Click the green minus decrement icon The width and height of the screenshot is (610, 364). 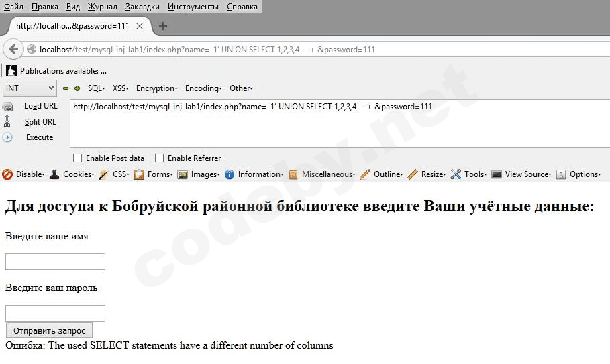click(x=66, y=88)
